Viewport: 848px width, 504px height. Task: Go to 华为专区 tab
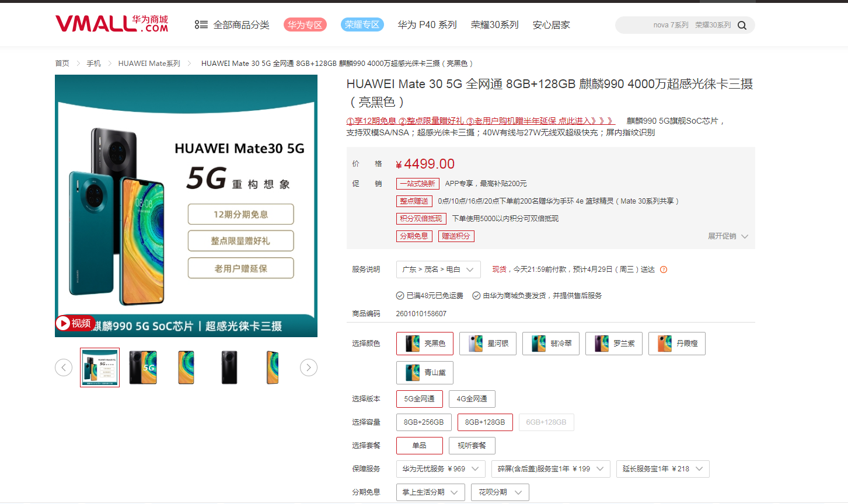click(305, 24)
